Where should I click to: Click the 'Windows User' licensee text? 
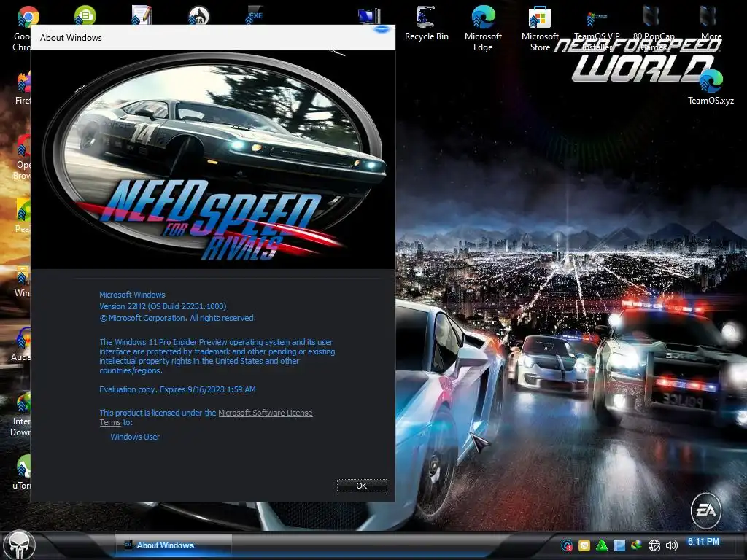(135, 437)
